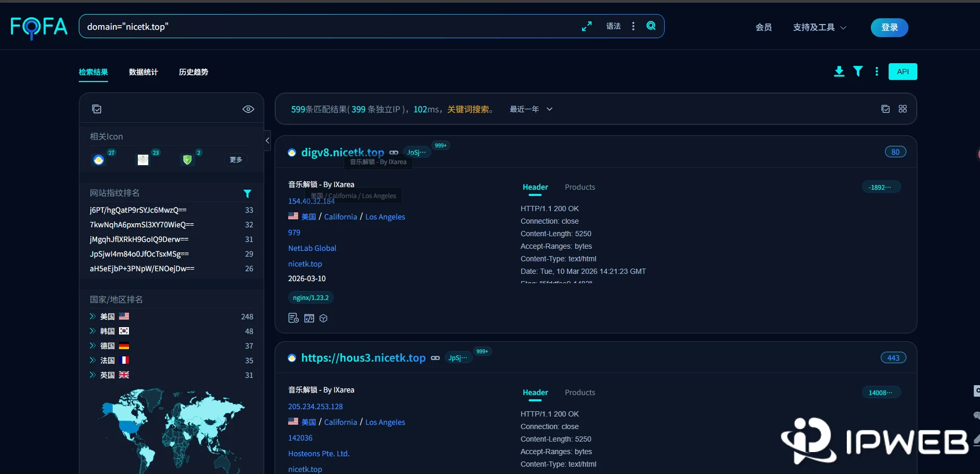Switch to grid view layout icon
Image resolution: width=980 pixels, height=474 pixels.
tap(903, 109)
